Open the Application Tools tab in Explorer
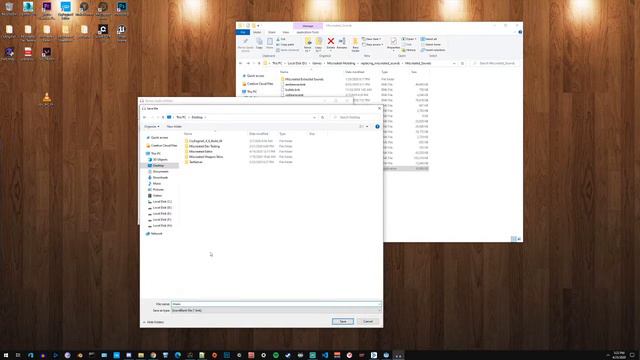 308,32
